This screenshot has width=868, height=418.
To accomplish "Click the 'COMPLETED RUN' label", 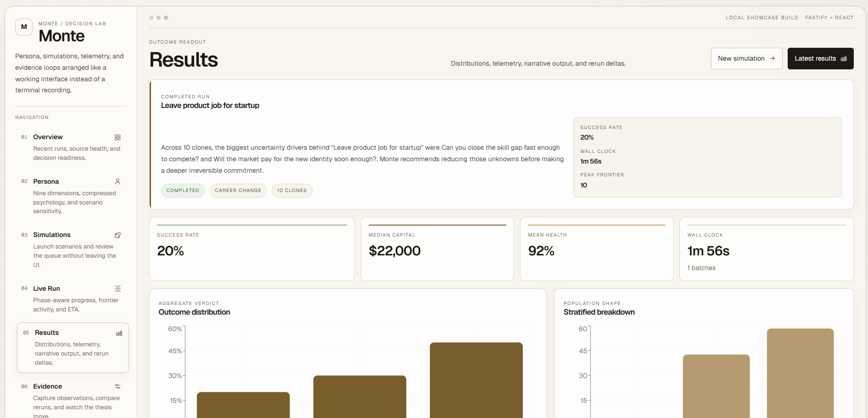I will pos(185,97).
